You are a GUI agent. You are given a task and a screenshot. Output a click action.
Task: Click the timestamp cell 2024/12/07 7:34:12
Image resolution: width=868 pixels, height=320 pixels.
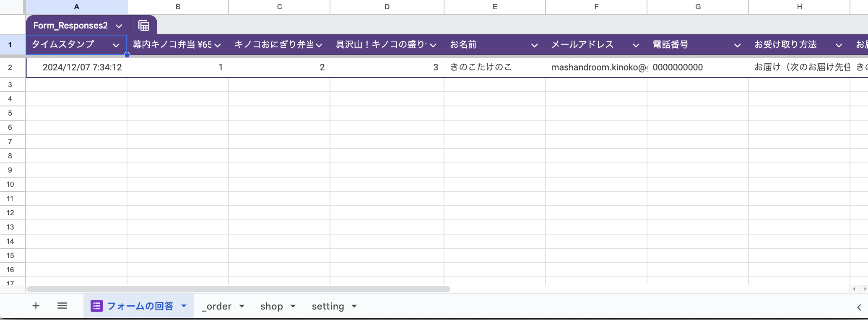click(76, 67)
